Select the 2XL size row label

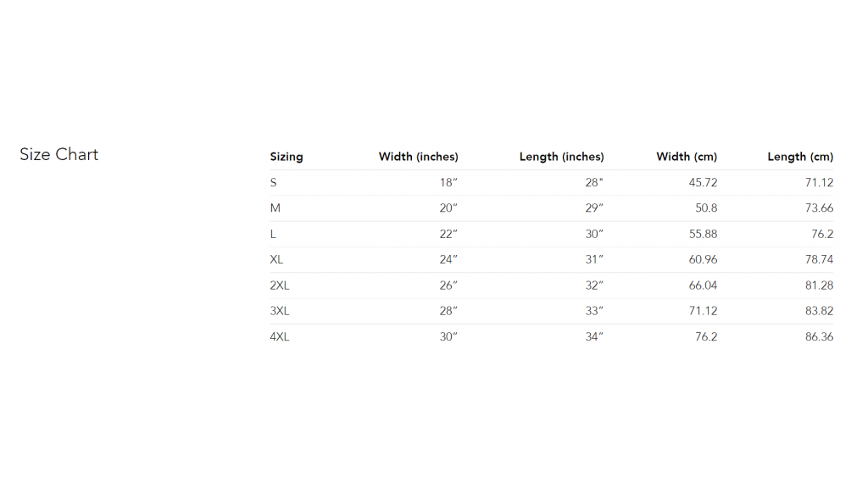coord(280,286)
